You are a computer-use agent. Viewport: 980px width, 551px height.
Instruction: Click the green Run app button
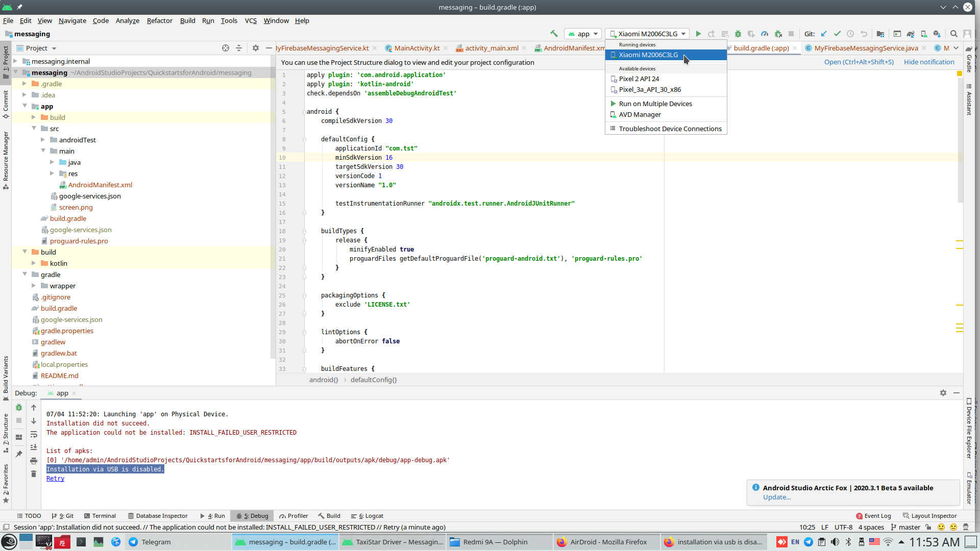pyautogui.click(x=698, y=34)
